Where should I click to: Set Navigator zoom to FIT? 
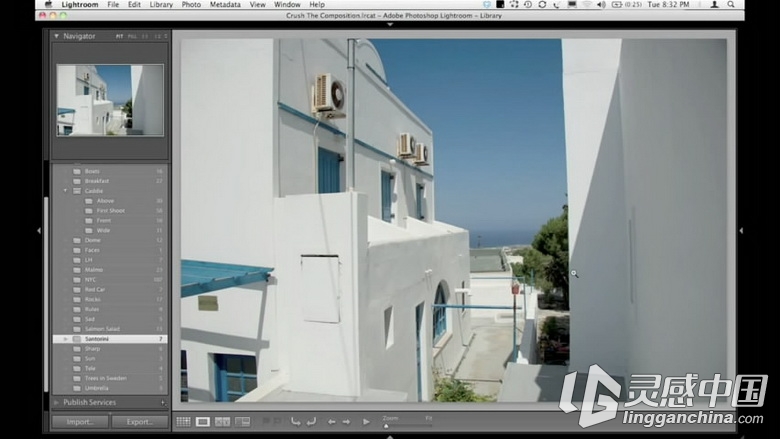coord(119,36)
